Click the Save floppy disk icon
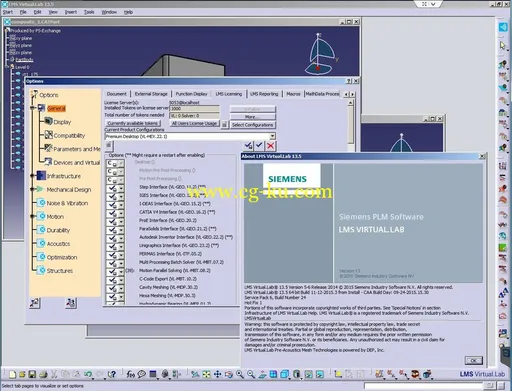Screen dimensions: 512x391 (32, 374)
